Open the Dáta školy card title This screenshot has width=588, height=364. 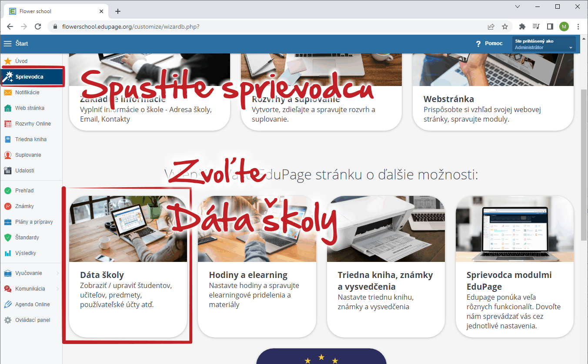tap(102, 275)
